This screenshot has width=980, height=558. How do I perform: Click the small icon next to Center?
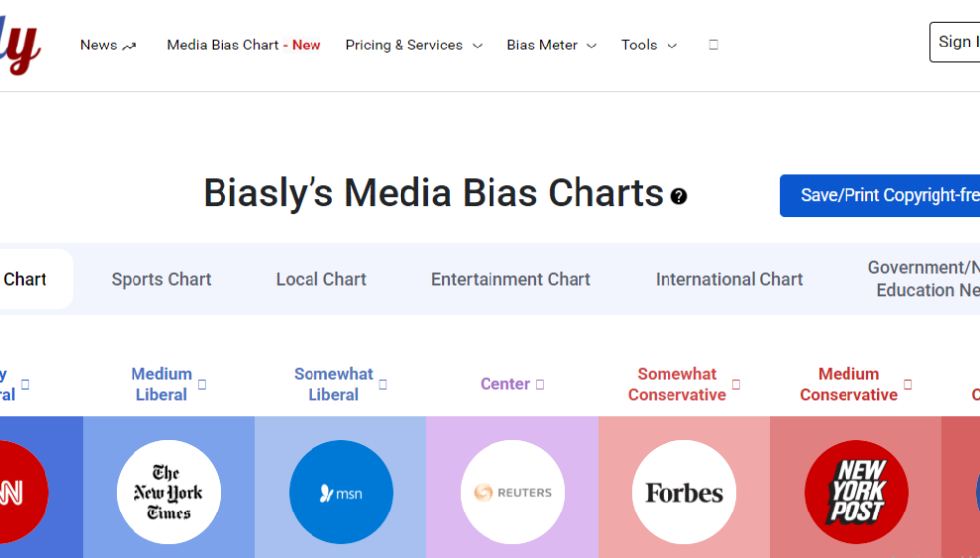[x=540, y=385]
